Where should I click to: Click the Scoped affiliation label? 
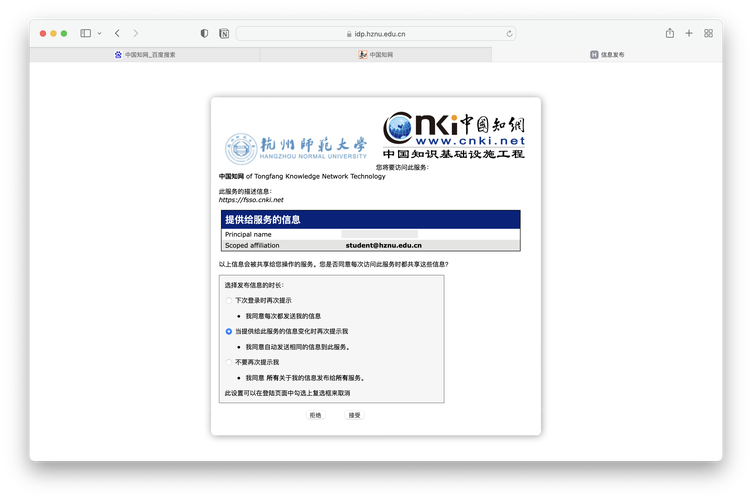tap(252, 245)
